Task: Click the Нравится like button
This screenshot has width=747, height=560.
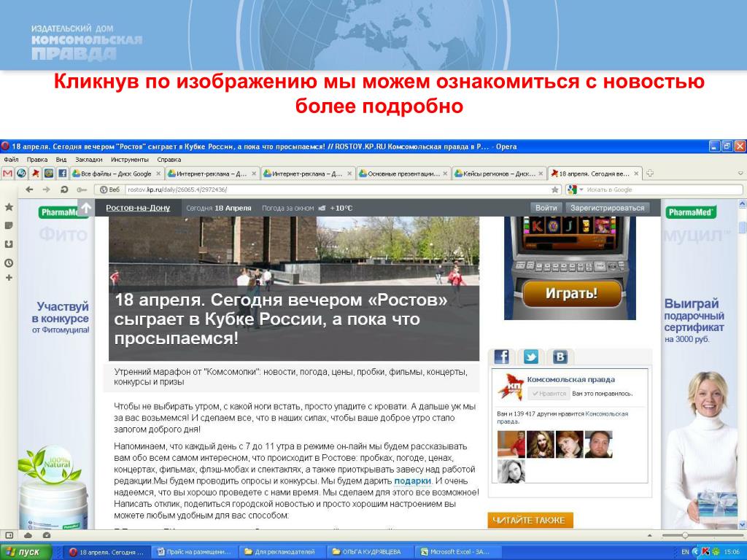Action: [x=549, y=394]
